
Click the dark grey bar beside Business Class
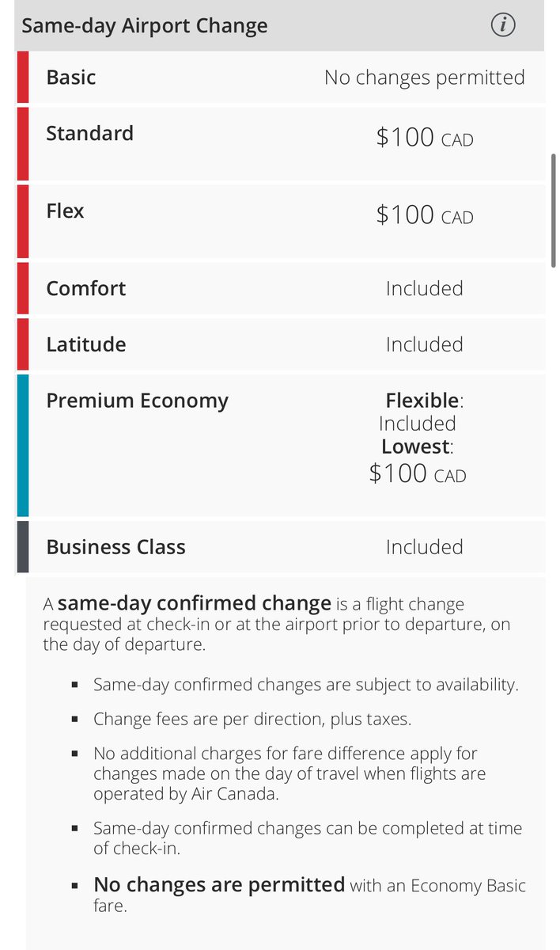pos(22,547)
